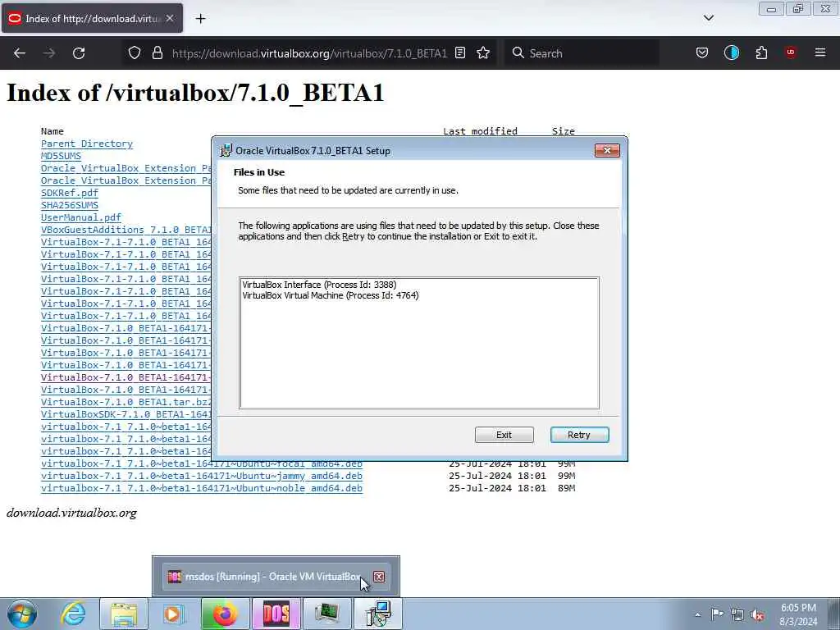The height and width of the screenshot is (630, 840).
Task: Click the DOS VirtualBox VM taskbar icon
Action: 276,614
